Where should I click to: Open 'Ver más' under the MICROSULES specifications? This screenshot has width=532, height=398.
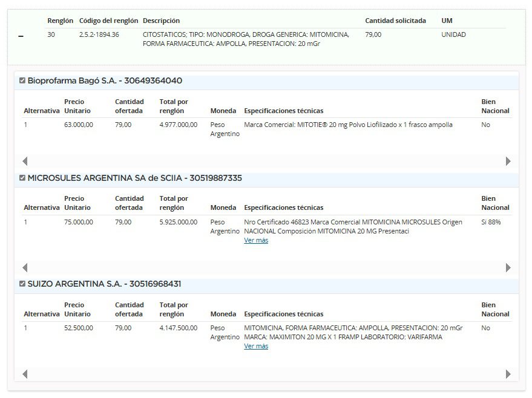[x=256, y=240]
